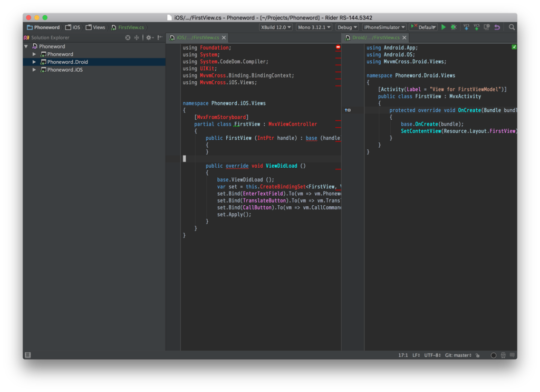
Task: Expand the Phoneword.iOS project node
Action: tap(34, 70)
